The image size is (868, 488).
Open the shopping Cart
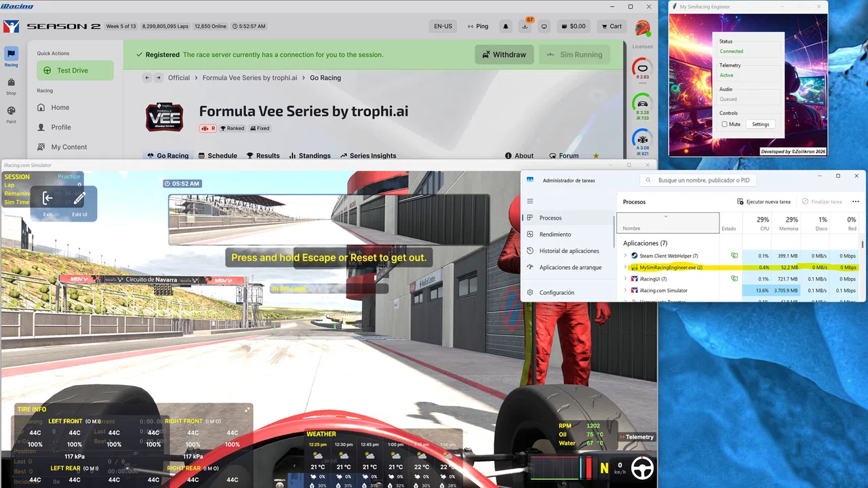pyautogui.click(x=611, y=26)
